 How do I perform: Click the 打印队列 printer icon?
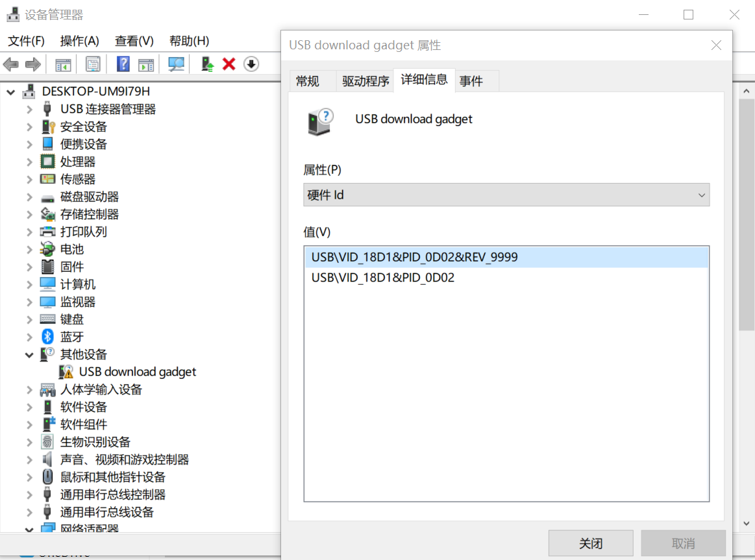(47, 232)
